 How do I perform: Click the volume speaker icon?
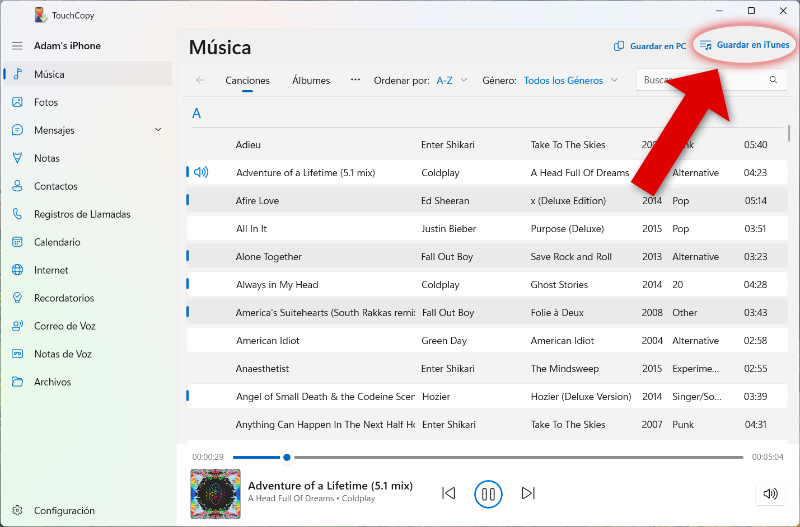pos(769,493)
